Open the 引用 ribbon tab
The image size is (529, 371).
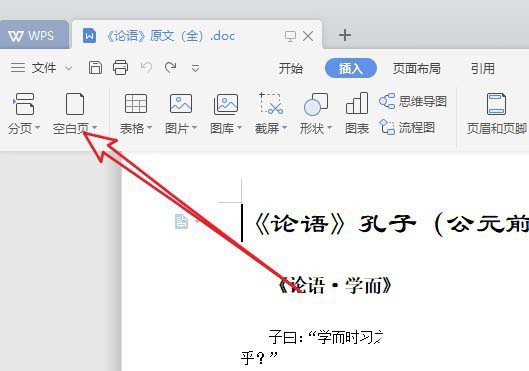[483, 68]
